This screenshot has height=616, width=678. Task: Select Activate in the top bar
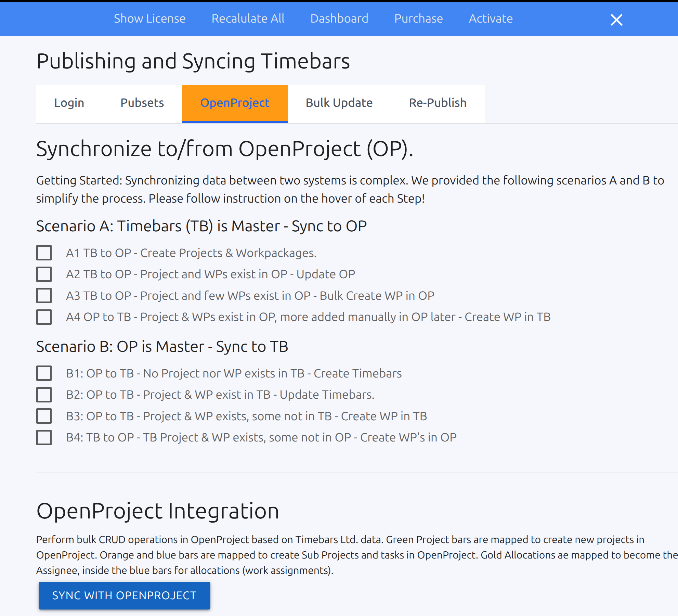[491, 18]
